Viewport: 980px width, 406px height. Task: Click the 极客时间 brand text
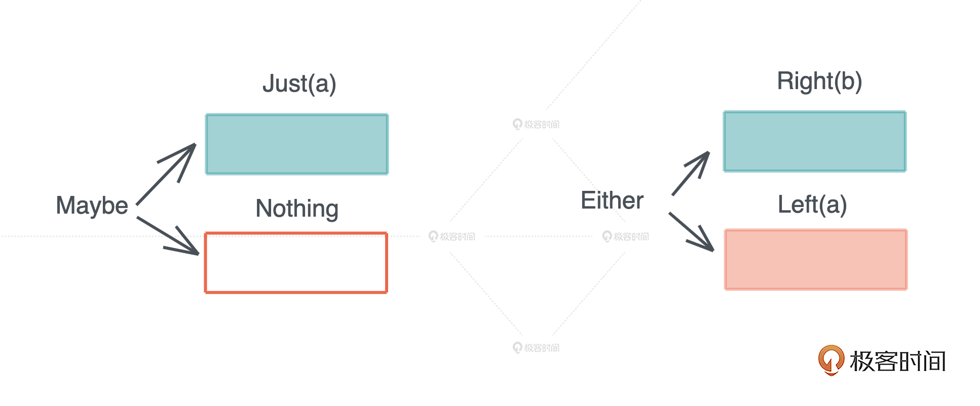(x=898, y=361)
